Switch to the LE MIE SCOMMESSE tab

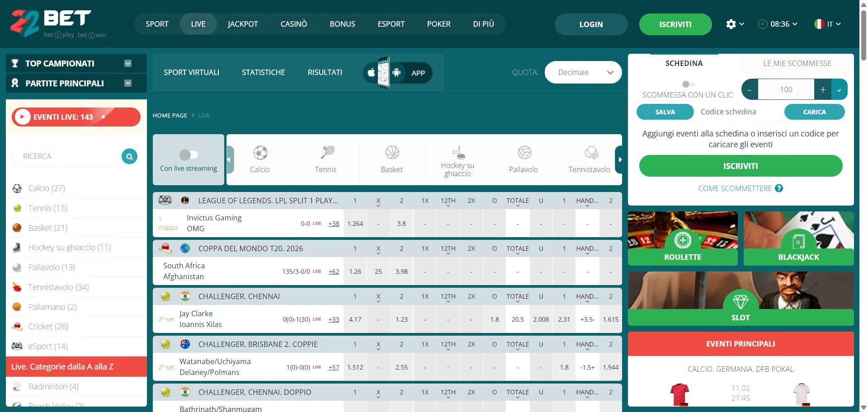point(796,63)
